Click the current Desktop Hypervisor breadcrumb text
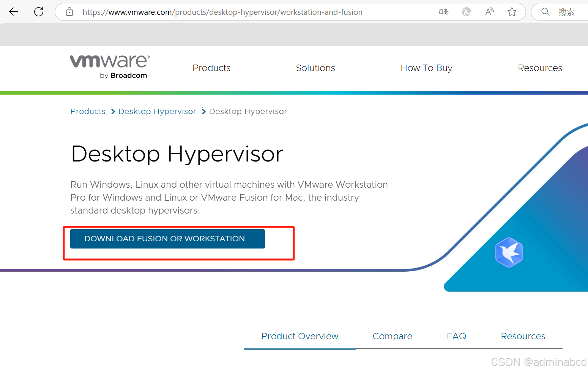This screenshot has height=372, width=588. (x=248, y=111)
